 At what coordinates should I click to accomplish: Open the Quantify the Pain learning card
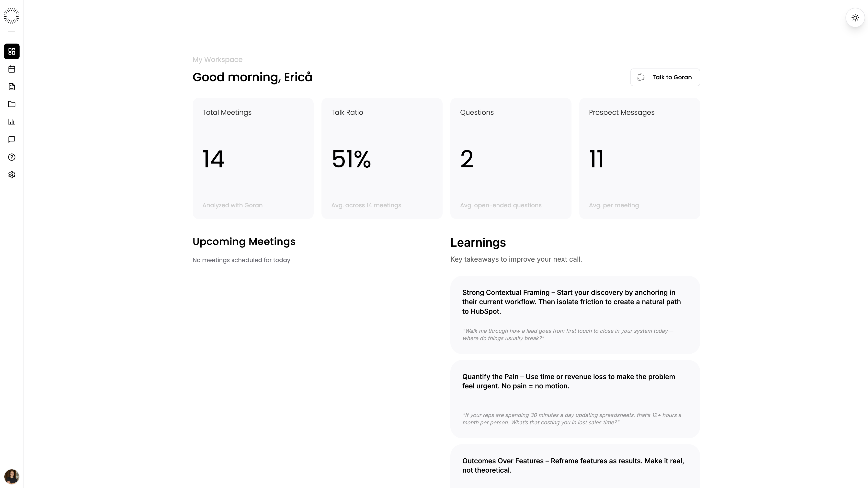pyautogui.click(x=575, y=399)
